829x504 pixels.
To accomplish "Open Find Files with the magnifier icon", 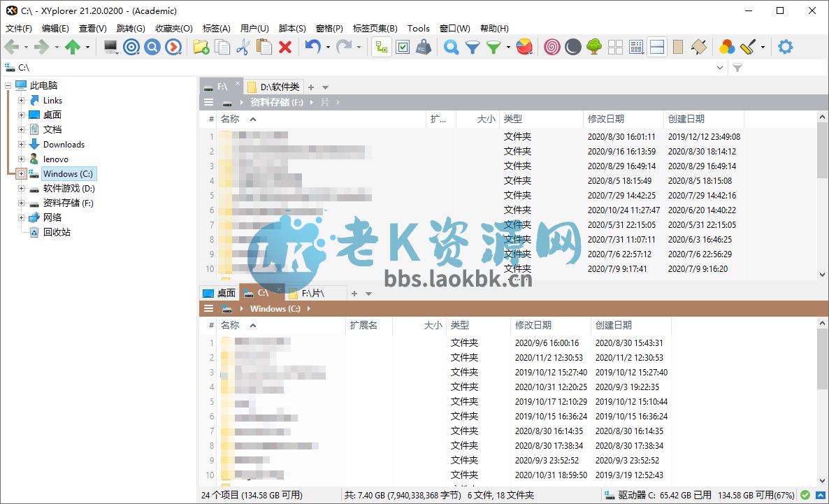I will point(451,47).
